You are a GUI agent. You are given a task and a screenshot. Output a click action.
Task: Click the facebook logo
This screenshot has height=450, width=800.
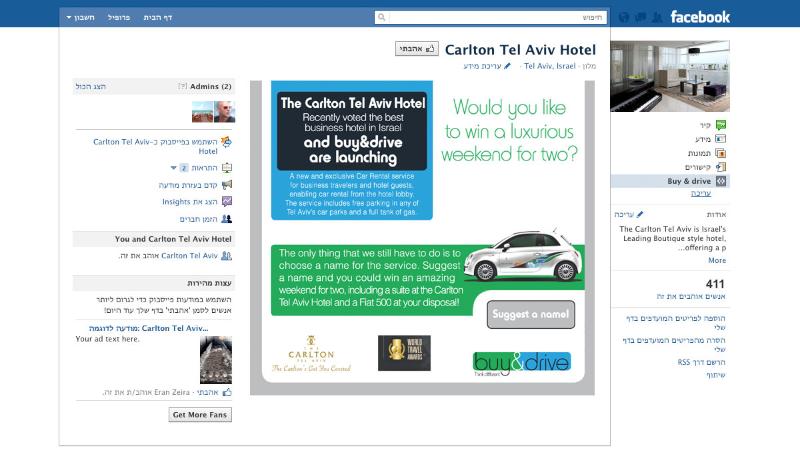[x=700, y=17]
